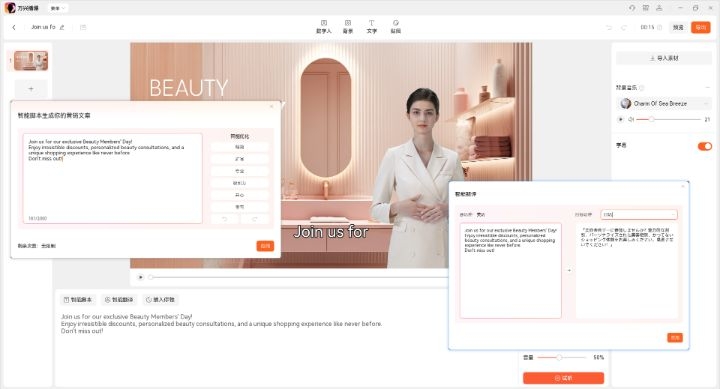This screenshot has width=720, height=389.
Task: Click the redo arrow in the top bar
Action: pyautogui.click(x=624, y=28)
